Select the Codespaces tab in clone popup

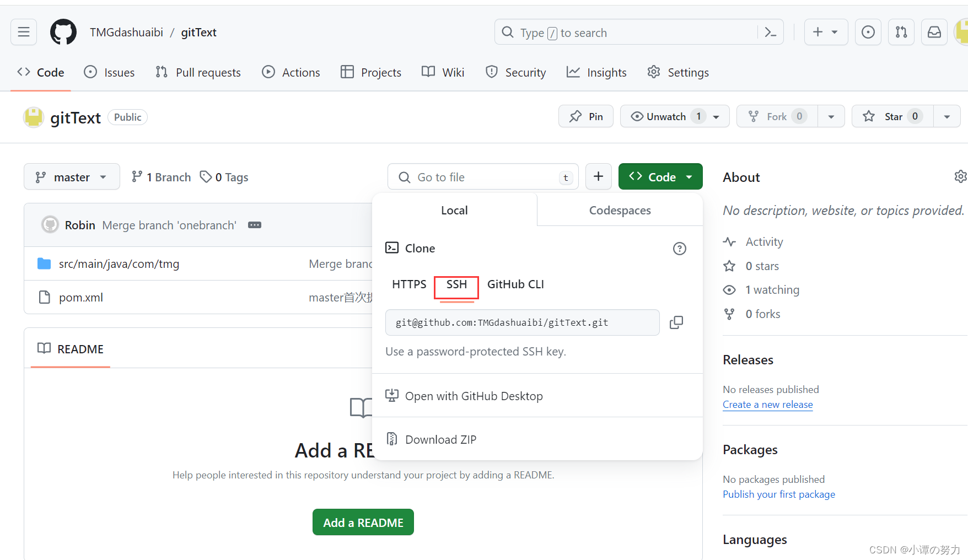point(620,210)
